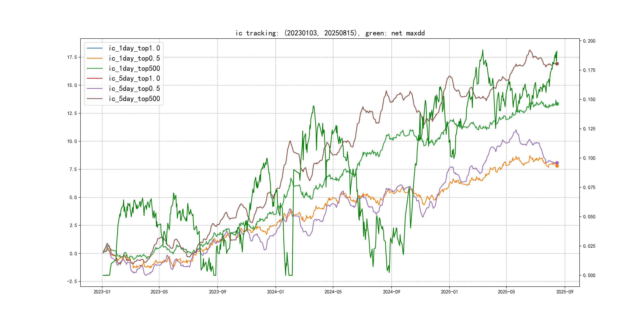The image size is (644, 322).
Task: Click the ic_5day_top500 legend label
Action: (134, 99)
